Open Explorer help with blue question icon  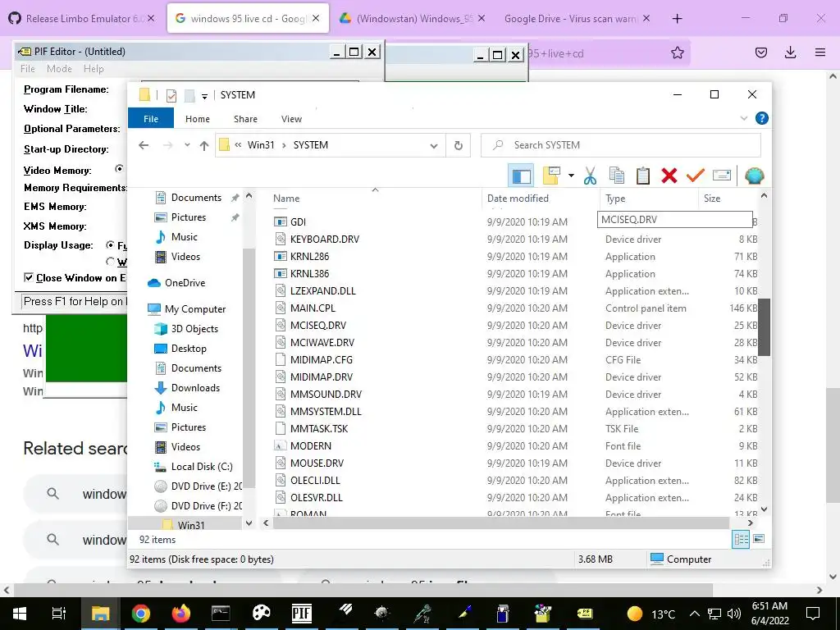point(761,118)
